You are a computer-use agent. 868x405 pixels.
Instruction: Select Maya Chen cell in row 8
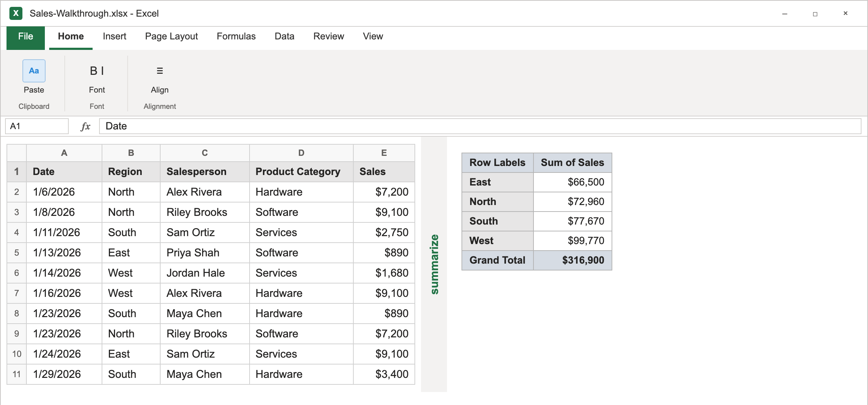[x=205, y=314]
